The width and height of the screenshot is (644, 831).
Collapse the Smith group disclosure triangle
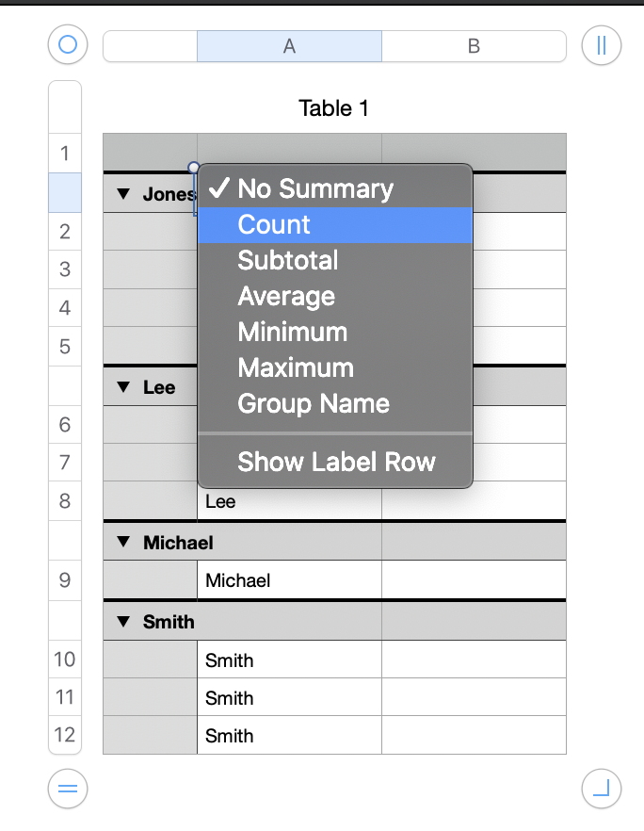[122, 621]
